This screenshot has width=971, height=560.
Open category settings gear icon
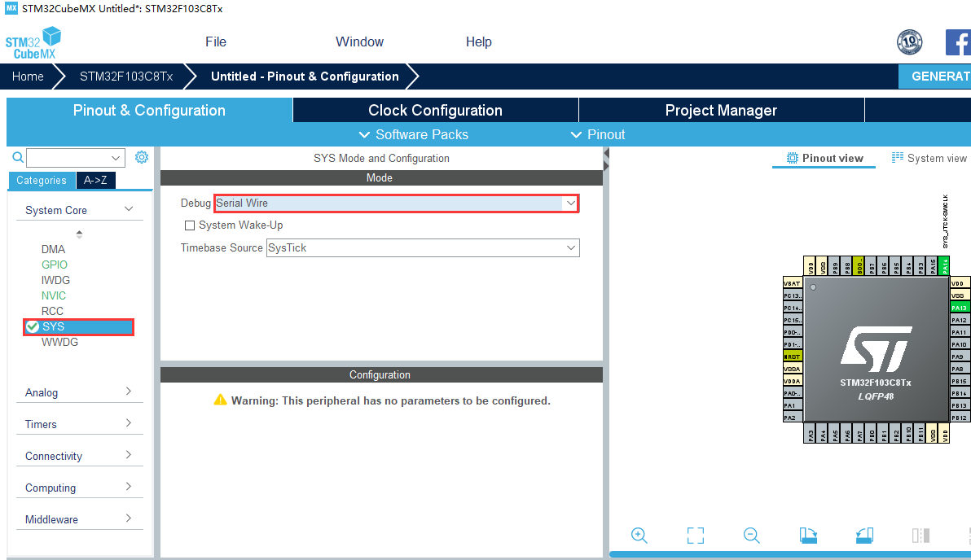(x=142, y=157)
